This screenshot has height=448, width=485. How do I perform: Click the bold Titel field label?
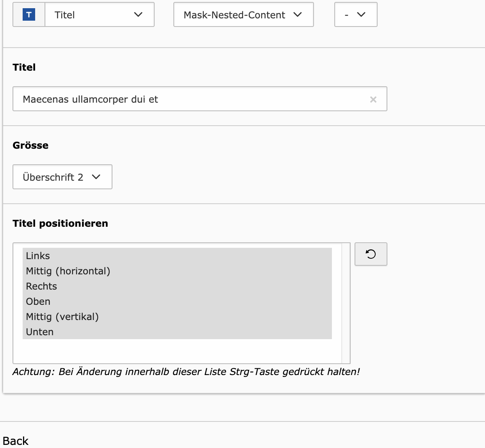[x=24, y=68]
